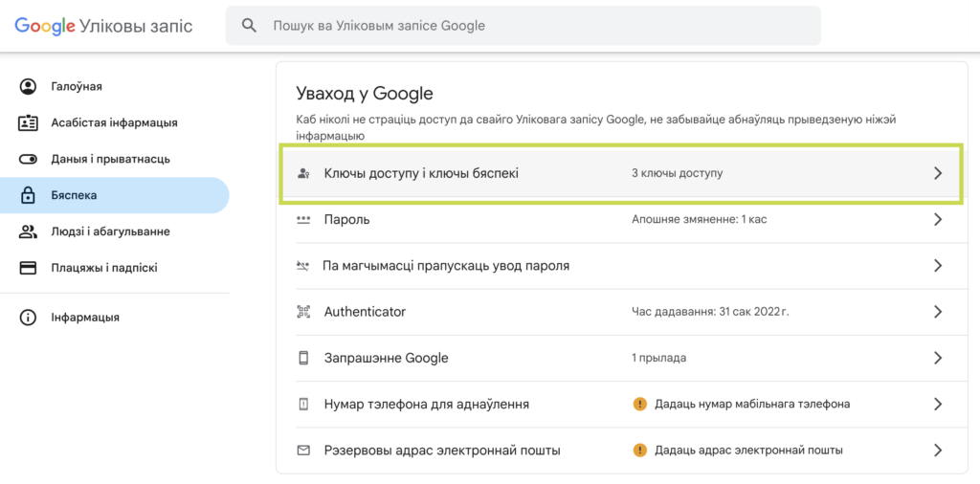This screenshot has width=980, height=484.
Task: Select the Бяспека sidebar item
Action: point(115,195)
